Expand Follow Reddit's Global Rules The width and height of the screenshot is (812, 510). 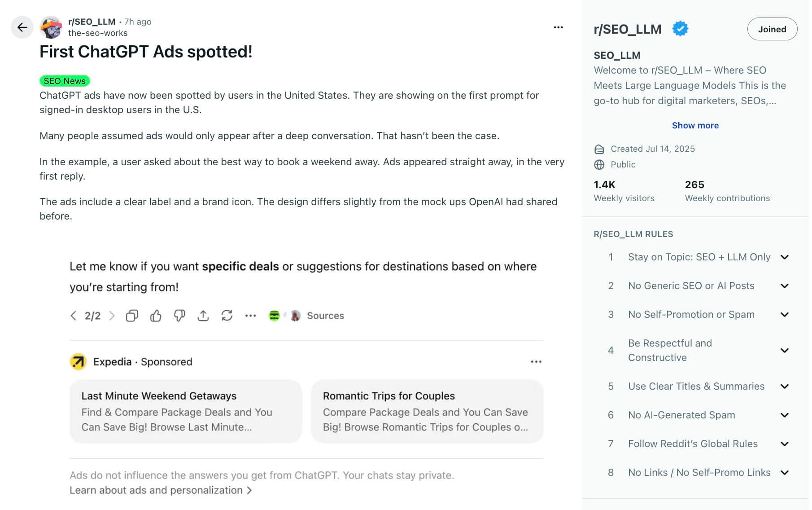[784, 444]
